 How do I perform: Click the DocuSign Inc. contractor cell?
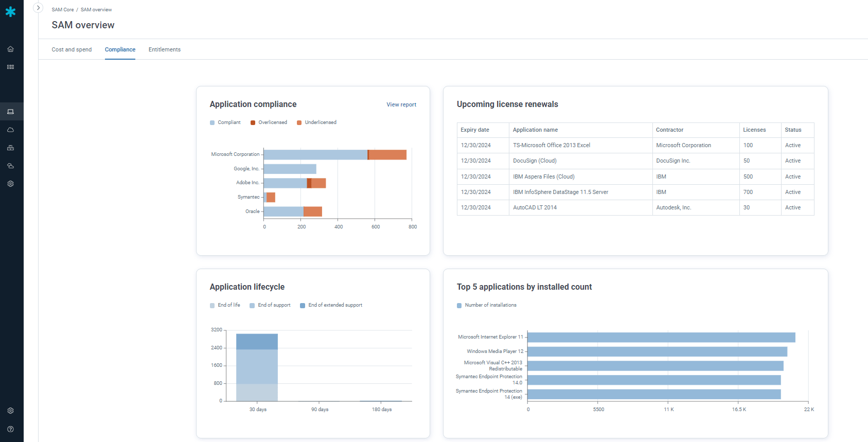coord(696,161)
